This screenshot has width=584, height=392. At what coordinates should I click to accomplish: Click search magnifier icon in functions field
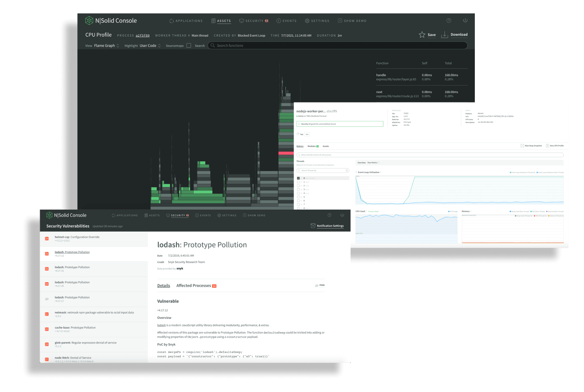(212, 45)
